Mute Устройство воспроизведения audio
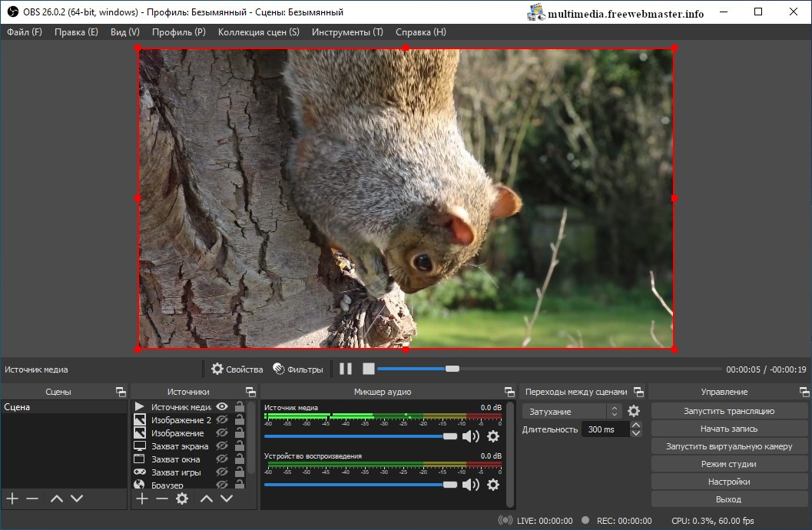The height and width of the screenshot is (530, 812). coord(470,485)
